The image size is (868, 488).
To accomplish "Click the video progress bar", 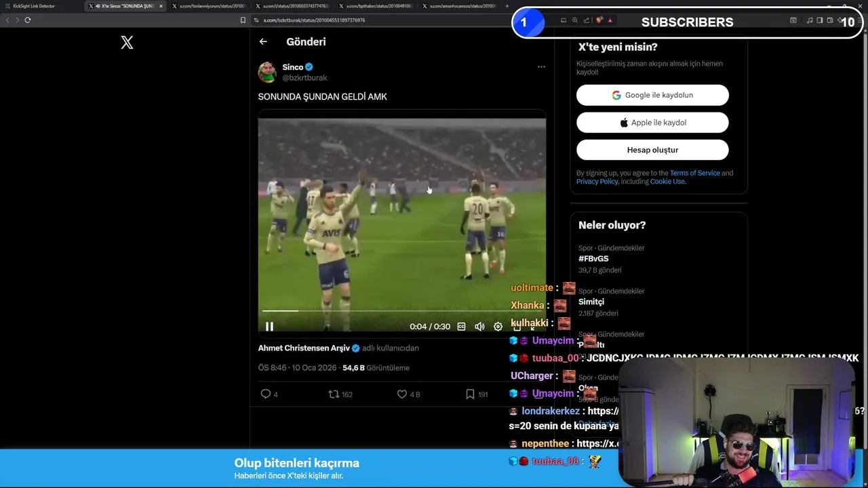I will [x=401, y=311].
